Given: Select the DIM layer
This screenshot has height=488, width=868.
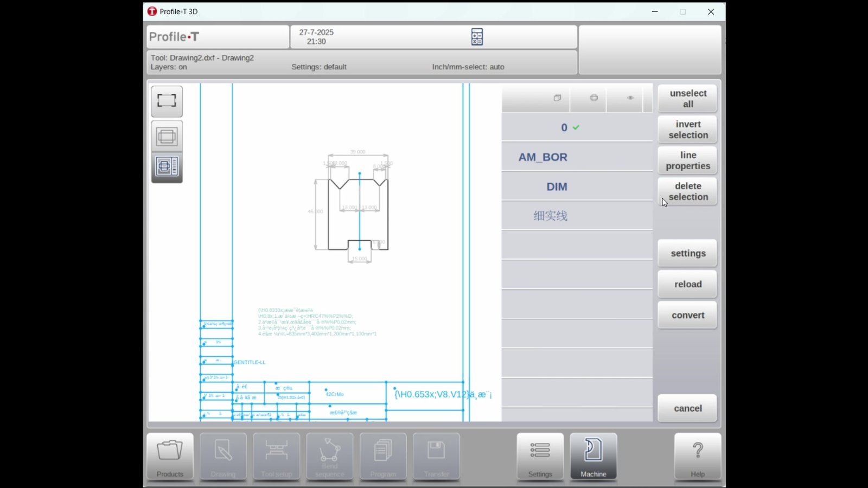Looking at the screenshot, I should 577,187.
